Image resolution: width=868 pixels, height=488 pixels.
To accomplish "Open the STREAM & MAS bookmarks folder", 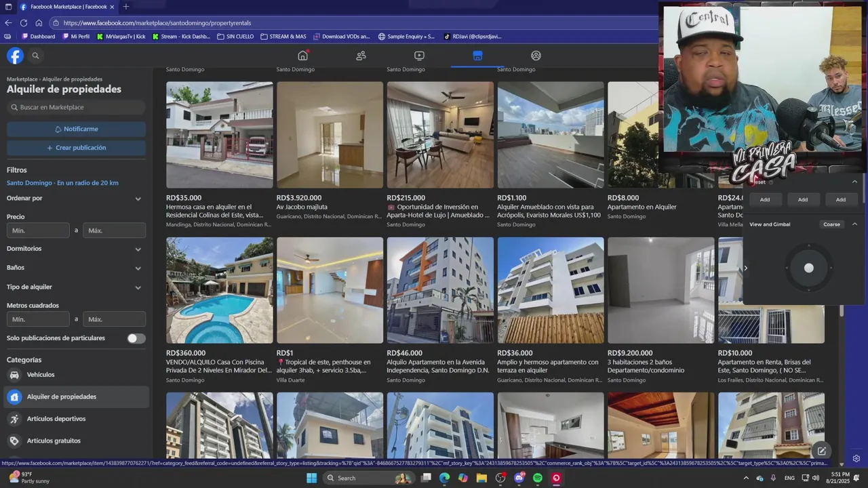I will [283, 37].
